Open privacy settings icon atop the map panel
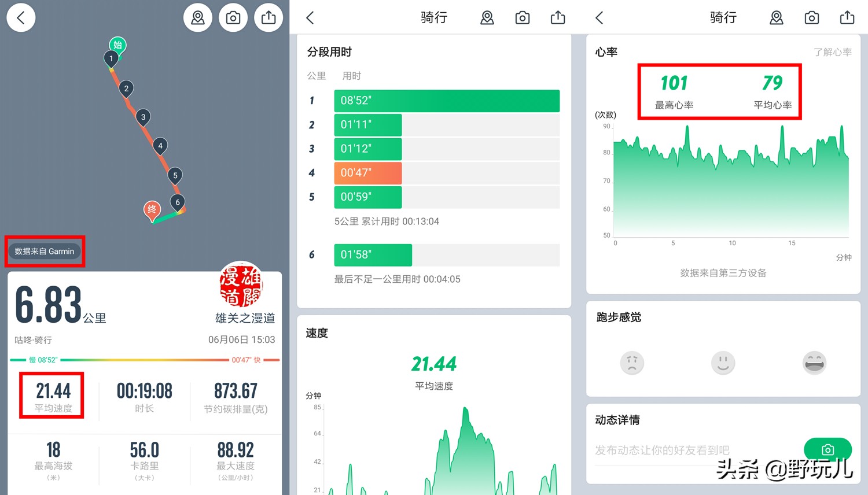Screen dimensions: 868x495 click(x=197, y=18)
